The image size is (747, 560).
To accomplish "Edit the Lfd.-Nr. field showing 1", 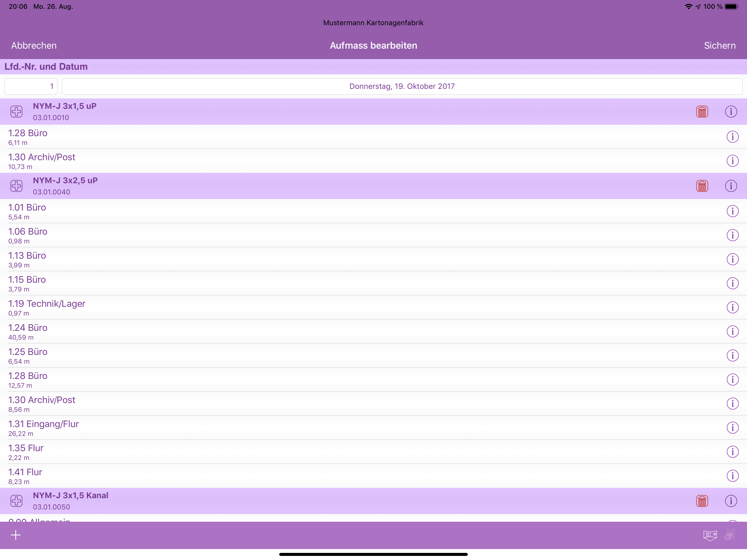I will pos(31,86).
